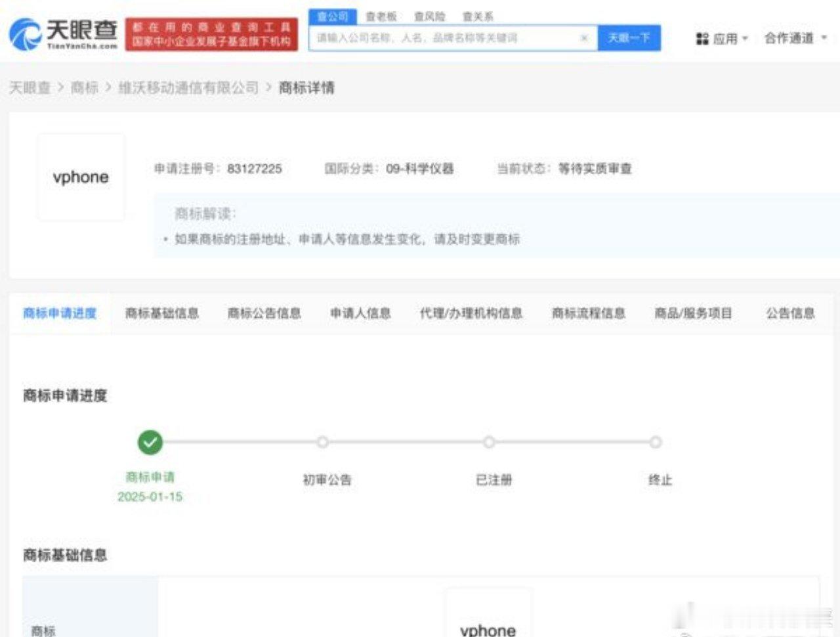Switch to 商品/服务项目 tab

pos(693,313)
